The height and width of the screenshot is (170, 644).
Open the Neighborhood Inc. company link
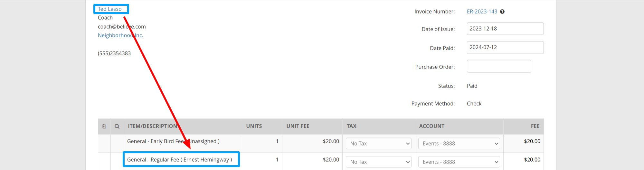[120, 35]
